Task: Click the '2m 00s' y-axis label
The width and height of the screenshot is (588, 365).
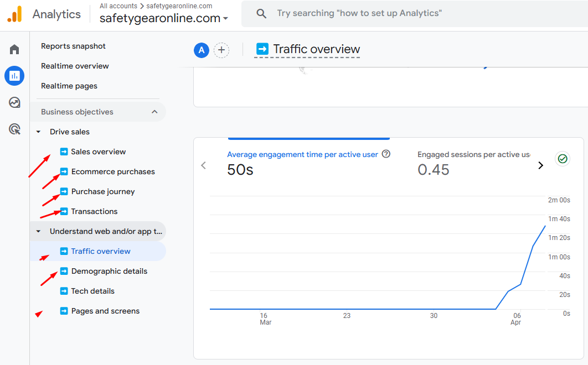Action: point(559,200)
